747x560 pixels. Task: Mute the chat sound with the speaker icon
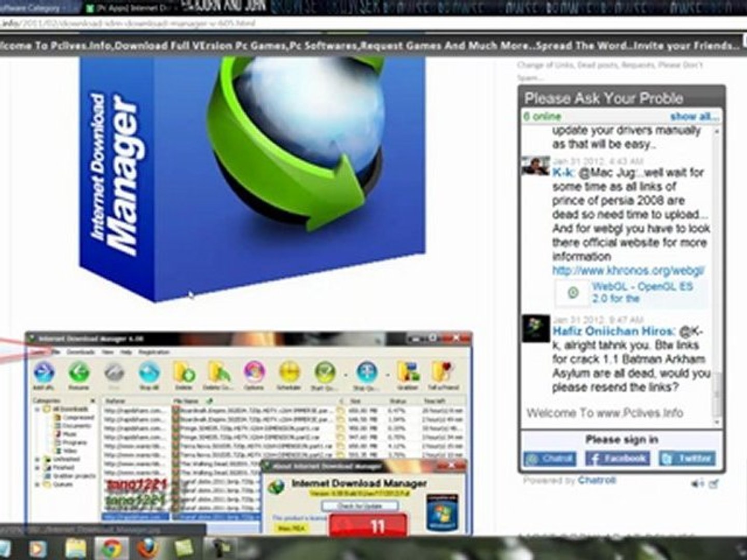pyautogui.click(x=698, y=483)
